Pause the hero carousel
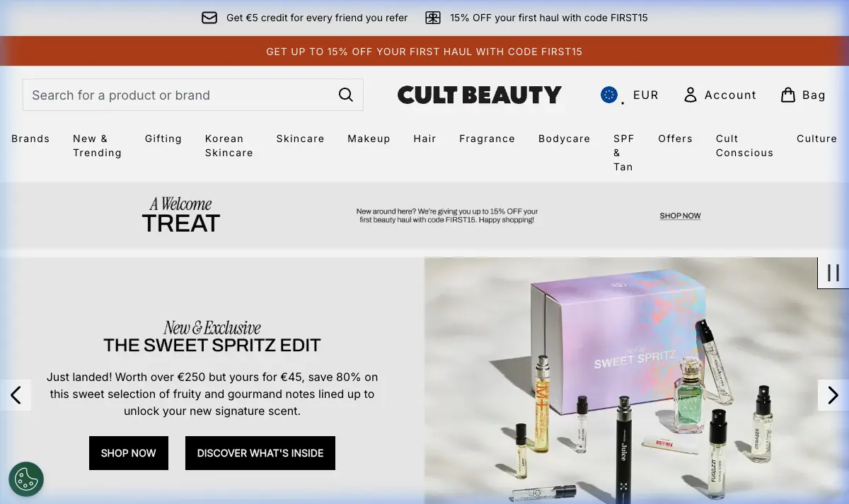This screenshot has width=849, height=504. click(x=833, y=273)
